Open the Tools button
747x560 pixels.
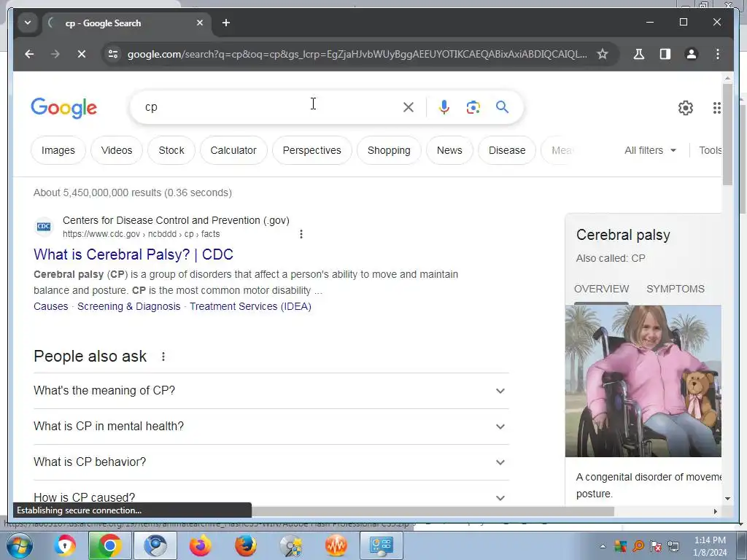pos(710,150)
